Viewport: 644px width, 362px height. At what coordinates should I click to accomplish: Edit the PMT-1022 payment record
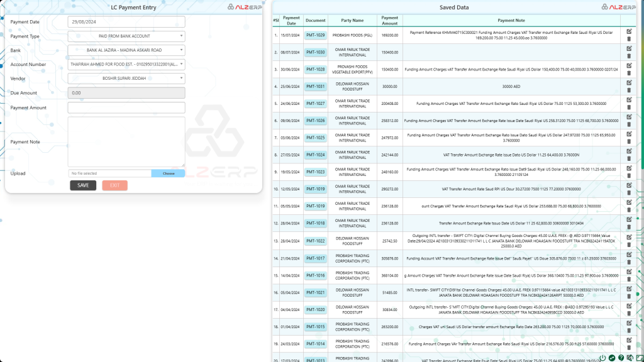pos(629,237)
